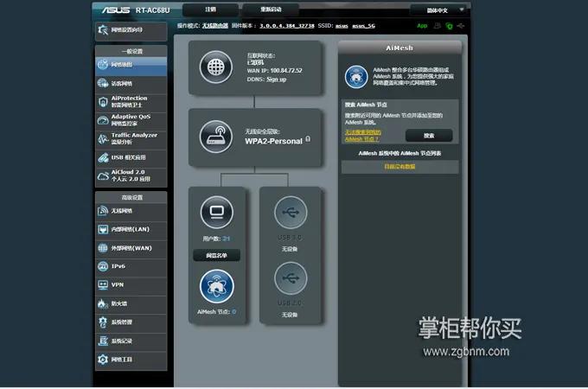Image resolution: width=588 pixels, height=389 pixels.
Task: Click the USB 2.0 port icon
Action: (x=291, y=278)
